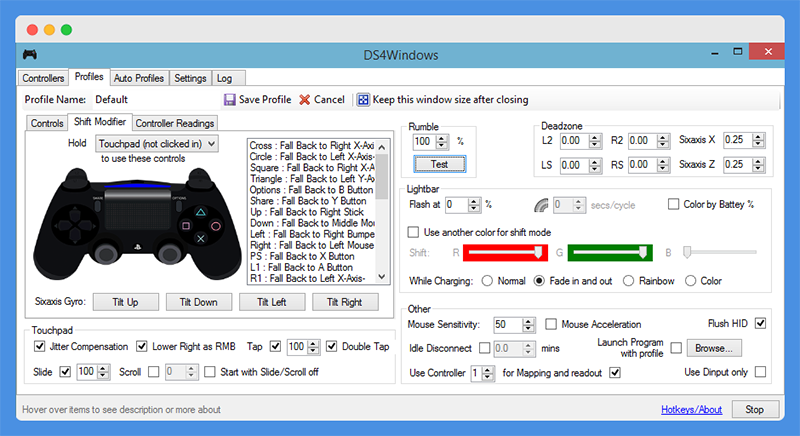This screenshot has height=436, width=800.
Task: Click the Cross button on controller image
Action: [x=201, y=239]
